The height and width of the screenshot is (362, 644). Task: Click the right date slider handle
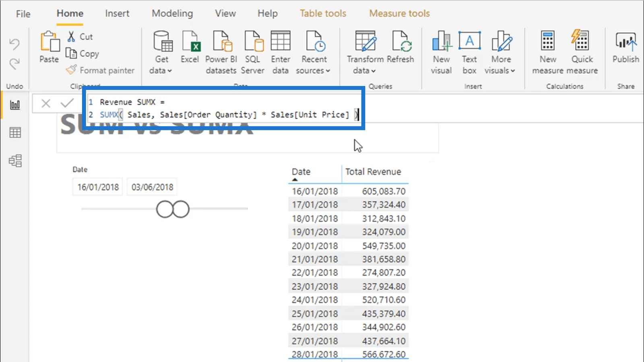coord(181,209)
